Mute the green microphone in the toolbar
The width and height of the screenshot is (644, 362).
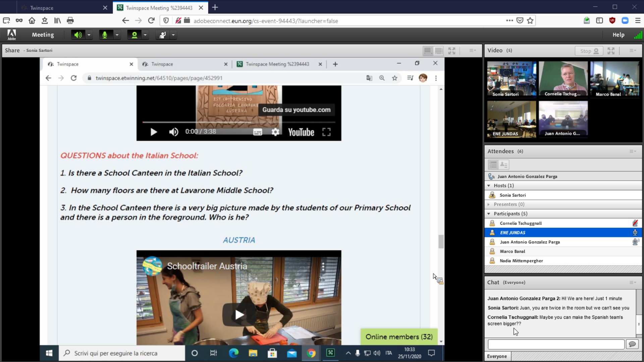click(x=105, y=35)
